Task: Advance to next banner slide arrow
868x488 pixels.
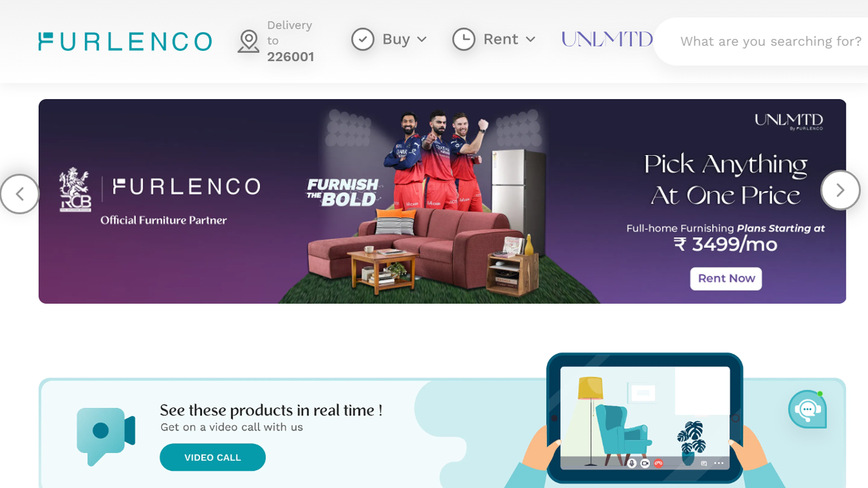Action: 840,190
